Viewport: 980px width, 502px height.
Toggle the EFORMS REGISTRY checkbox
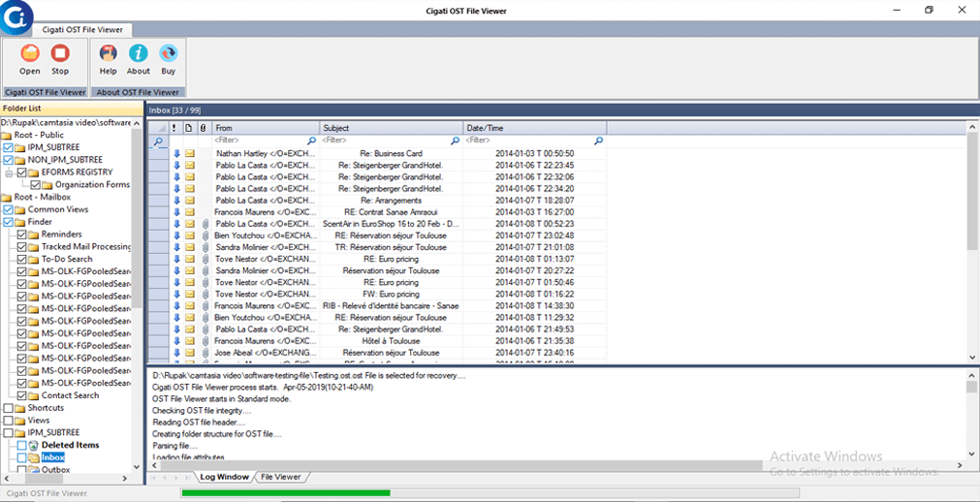[x=22, y=172]
